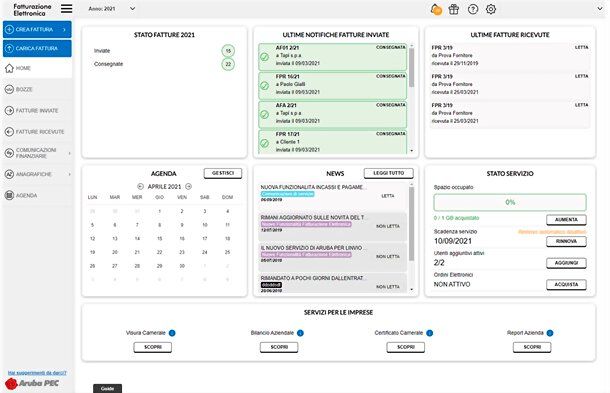Click the Agenda calendar icon in sidebar
The image size is (610, 393).
[x=9, y=195]
